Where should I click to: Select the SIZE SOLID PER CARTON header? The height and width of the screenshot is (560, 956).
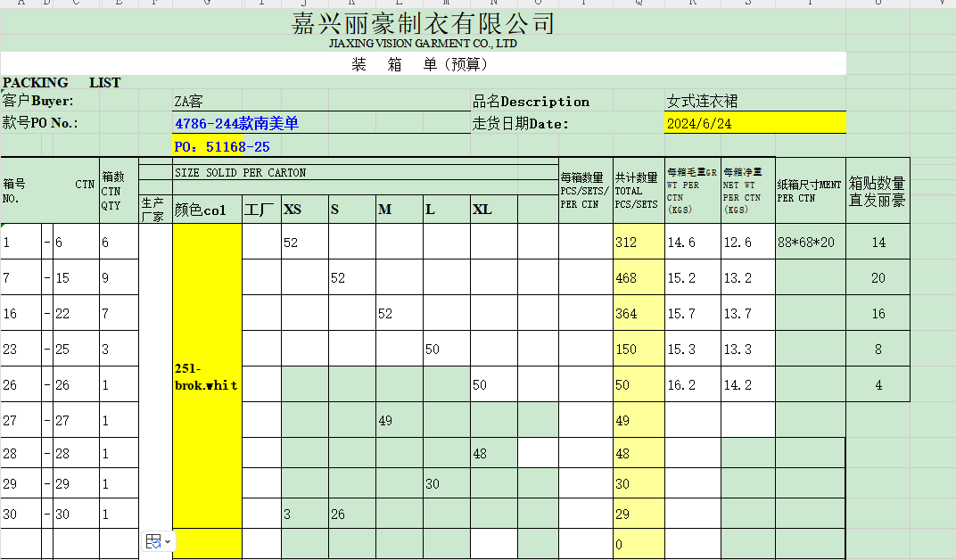coord(241,172)
